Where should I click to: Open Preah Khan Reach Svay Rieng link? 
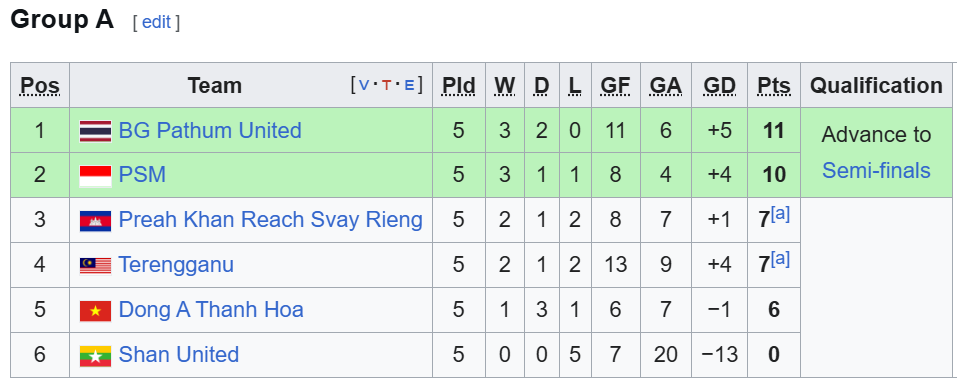270,220
